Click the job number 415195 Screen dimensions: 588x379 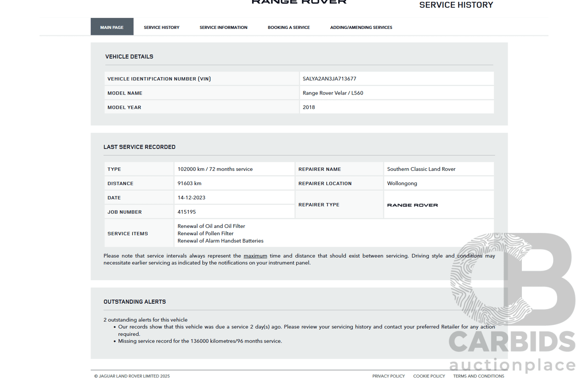click(187, 212)
